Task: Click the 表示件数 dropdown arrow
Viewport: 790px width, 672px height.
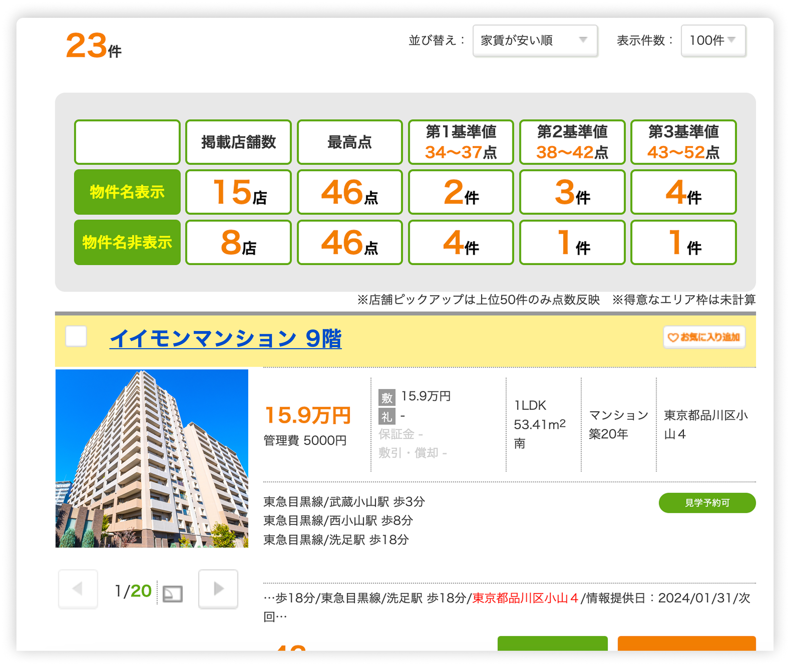Action: 732,40
